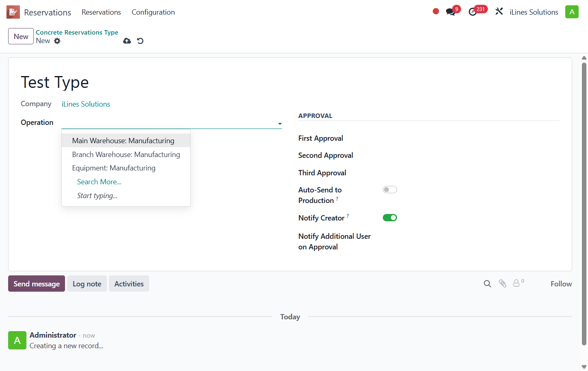Enable Auto-Send to Production toggle

390,190
